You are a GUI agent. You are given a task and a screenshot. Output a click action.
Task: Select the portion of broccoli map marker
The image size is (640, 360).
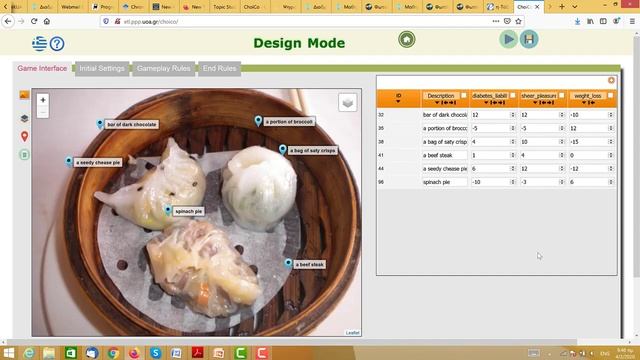(258, 121)
